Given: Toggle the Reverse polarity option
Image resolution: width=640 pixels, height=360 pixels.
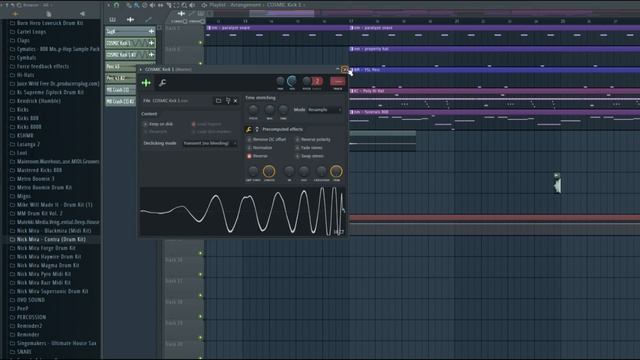Looking at the screenshot, I should coord(313,139).
